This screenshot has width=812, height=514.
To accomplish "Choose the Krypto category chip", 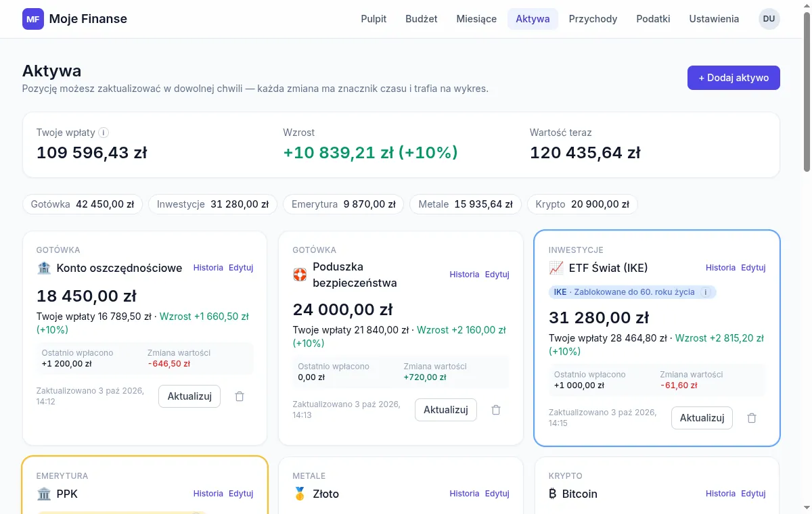I will point(583,204).
